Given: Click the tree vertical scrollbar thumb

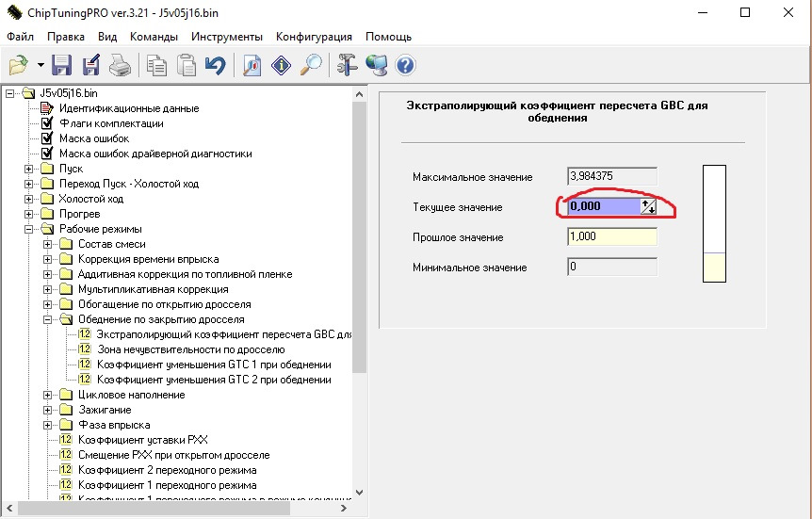Looking at the screenshot, I should [x=360, y=236].
